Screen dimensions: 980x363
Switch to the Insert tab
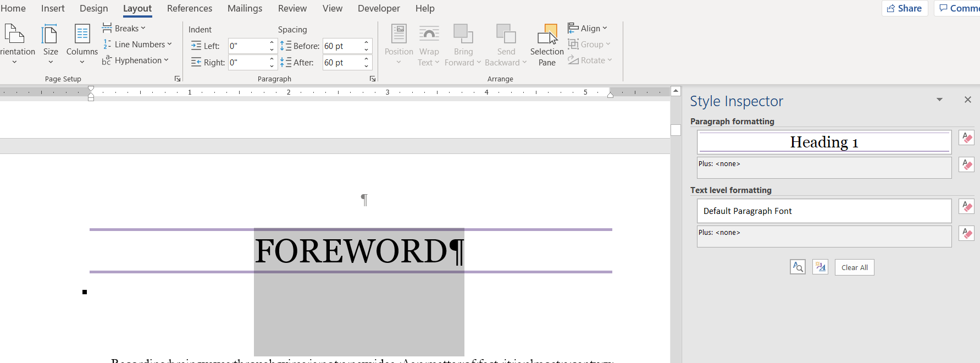53,8
